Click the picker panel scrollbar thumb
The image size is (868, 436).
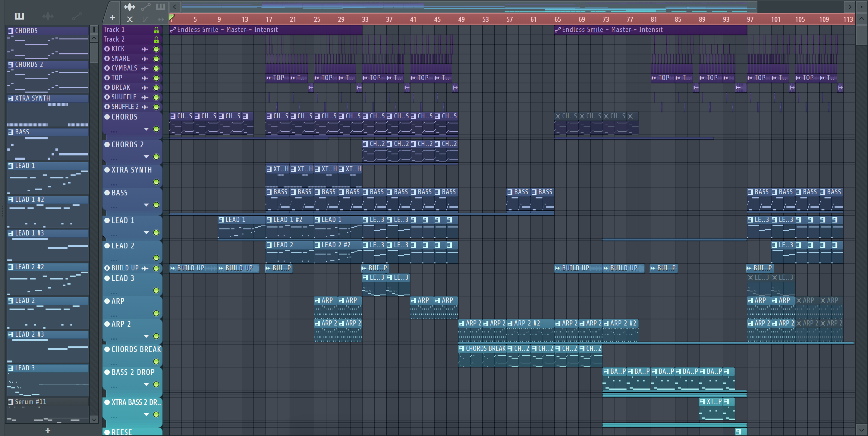(94, 52)
